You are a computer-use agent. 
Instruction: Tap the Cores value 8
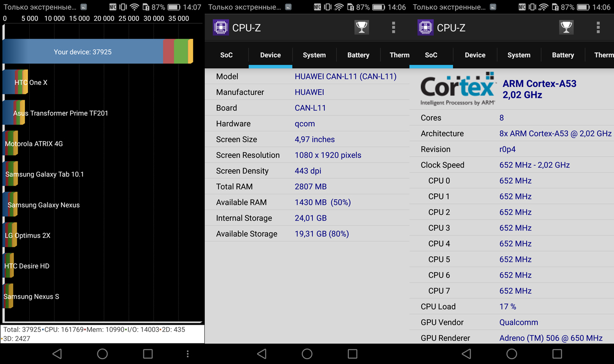coord(502,117)
